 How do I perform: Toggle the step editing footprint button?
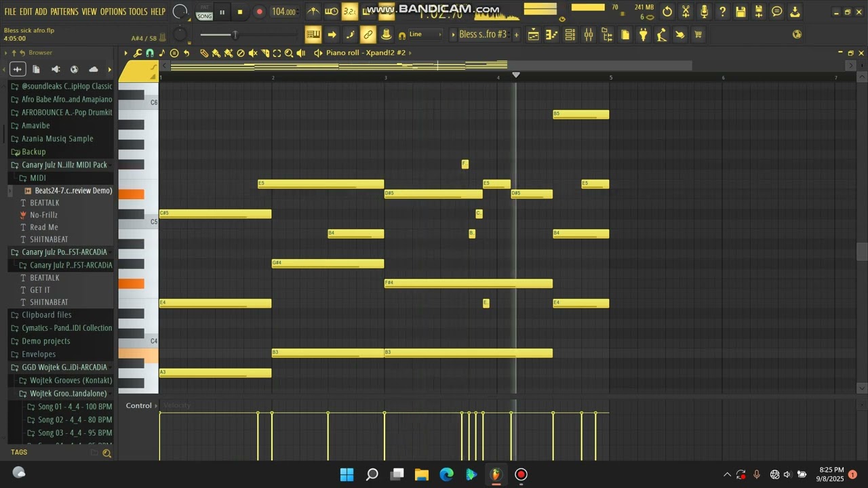(x=350, y=35)
